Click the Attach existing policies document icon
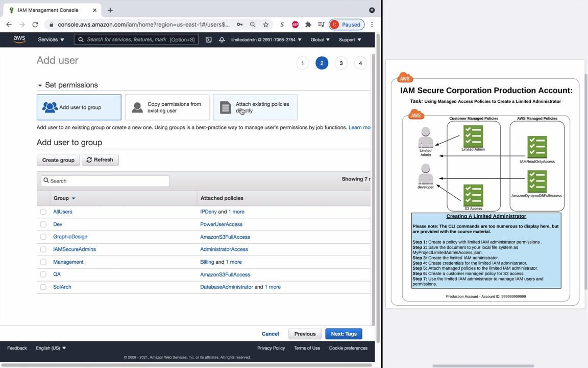Image resolution: width=588 pixels, height=368 pixels. point(226,107)
